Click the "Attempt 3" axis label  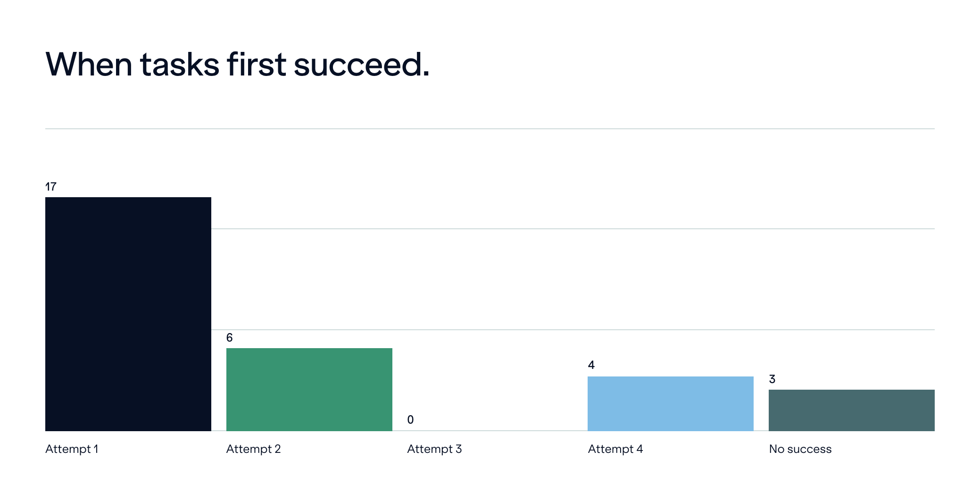(434, 449)
